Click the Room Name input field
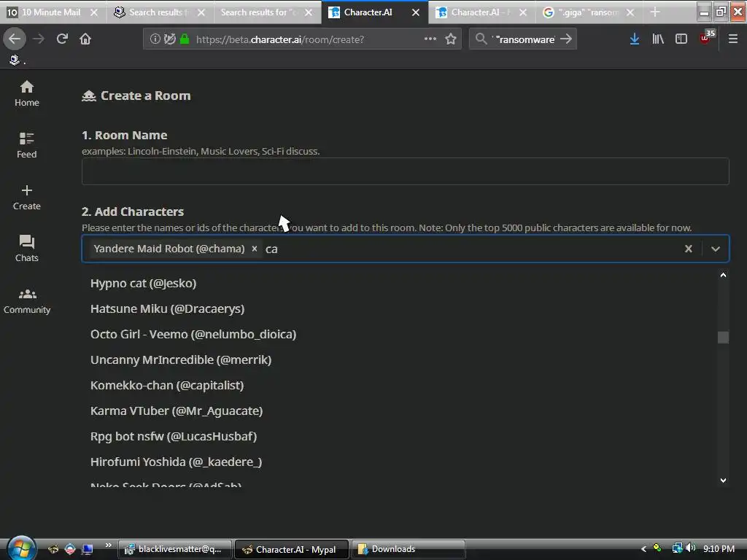 pyautogui.click(x=406, y=171)
